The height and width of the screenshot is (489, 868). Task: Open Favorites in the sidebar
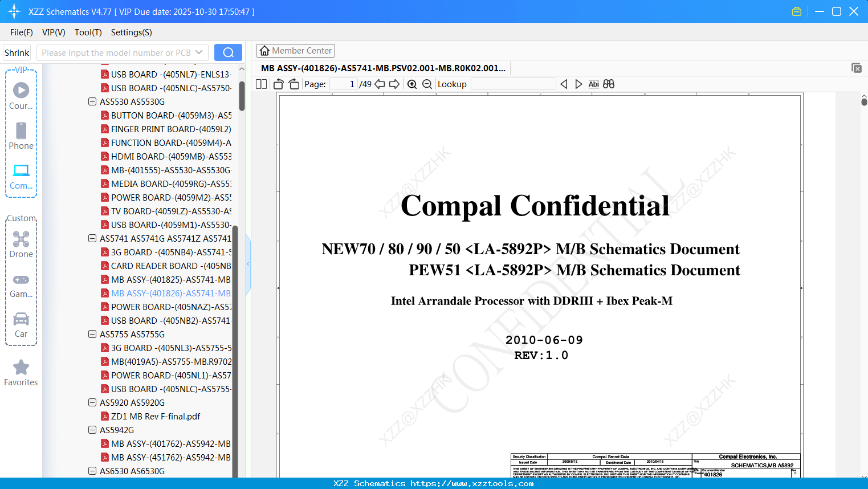click(x=21, y=373)
